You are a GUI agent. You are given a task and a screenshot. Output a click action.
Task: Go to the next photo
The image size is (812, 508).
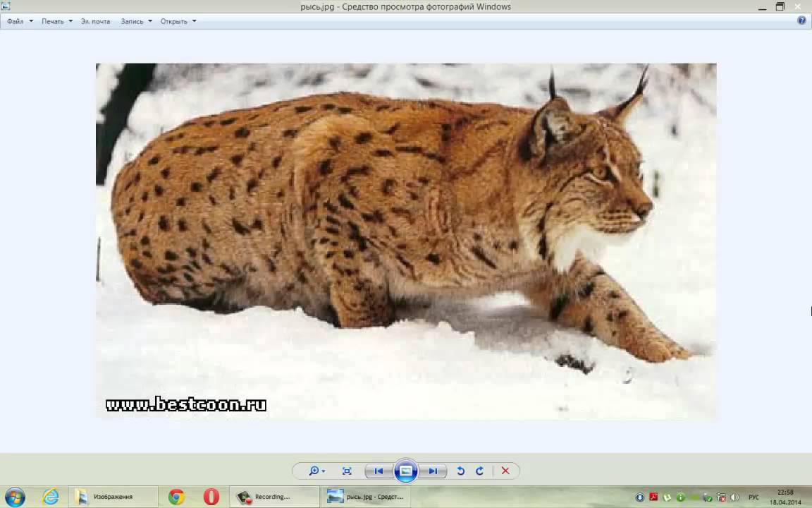[x=433, y=471]
